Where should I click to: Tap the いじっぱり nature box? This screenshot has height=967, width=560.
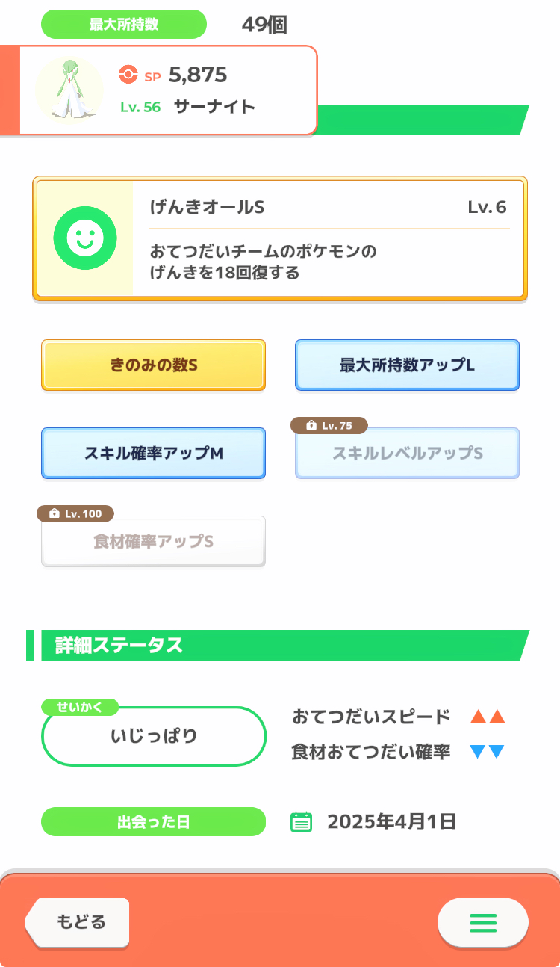tap(154, 736)
